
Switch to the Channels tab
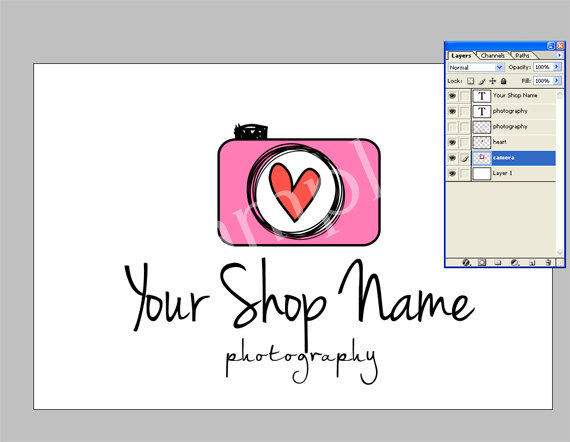click(x=493, y=56)
